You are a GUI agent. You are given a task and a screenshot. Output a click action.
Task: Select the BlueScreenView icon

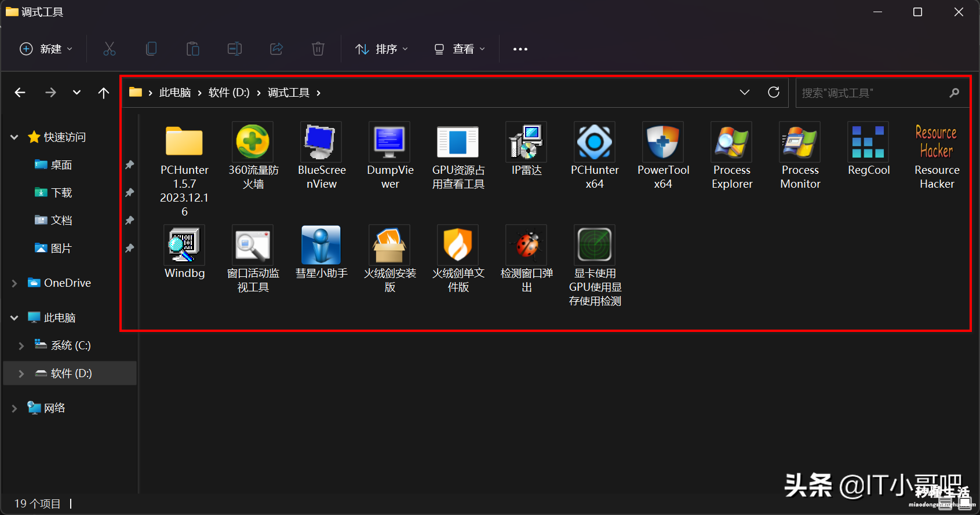(x=321, y=142)
